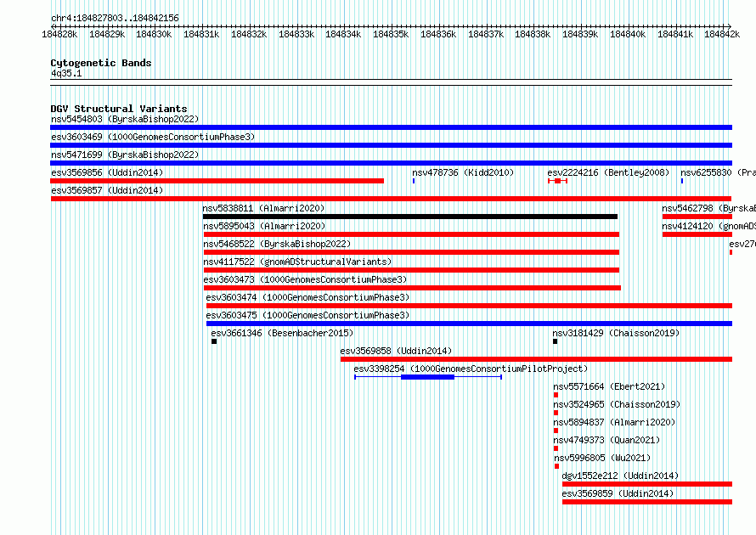756x535 pixels.
Task: Open the nsv5894837 (Almarri2020) label
Action: tap(614, 422)
